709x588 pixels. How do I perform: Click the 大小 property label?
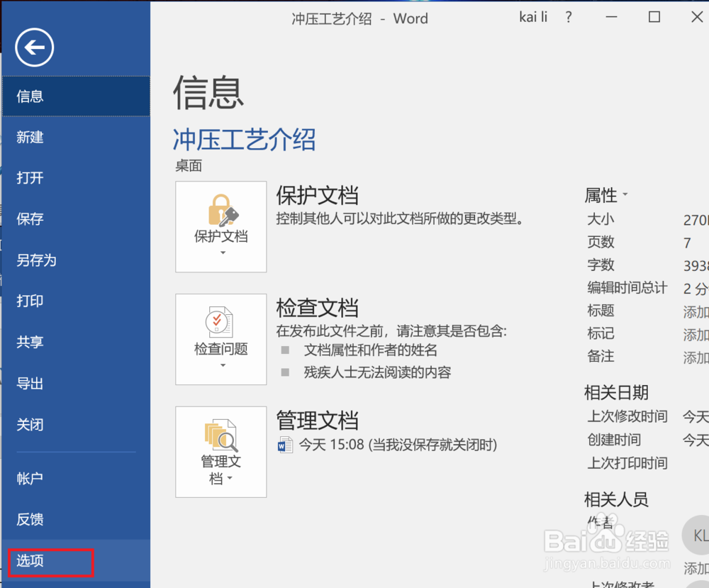(x=601, y=219)
